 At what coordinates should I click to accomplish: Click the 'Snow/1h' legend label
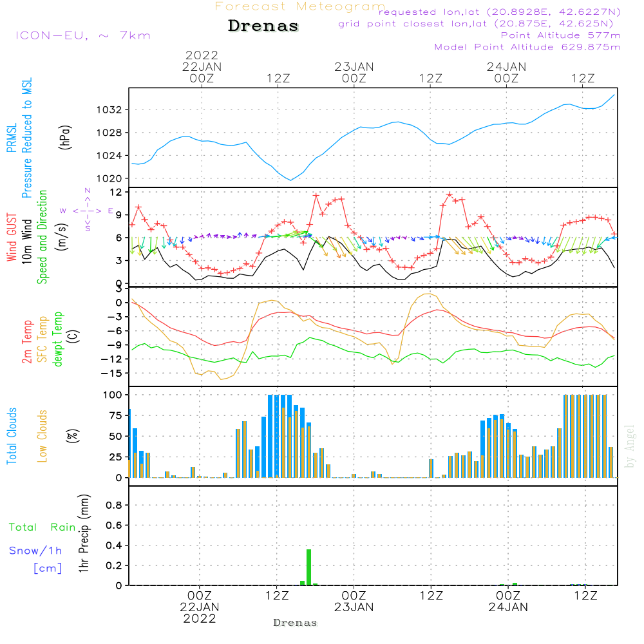coord(35,551)
